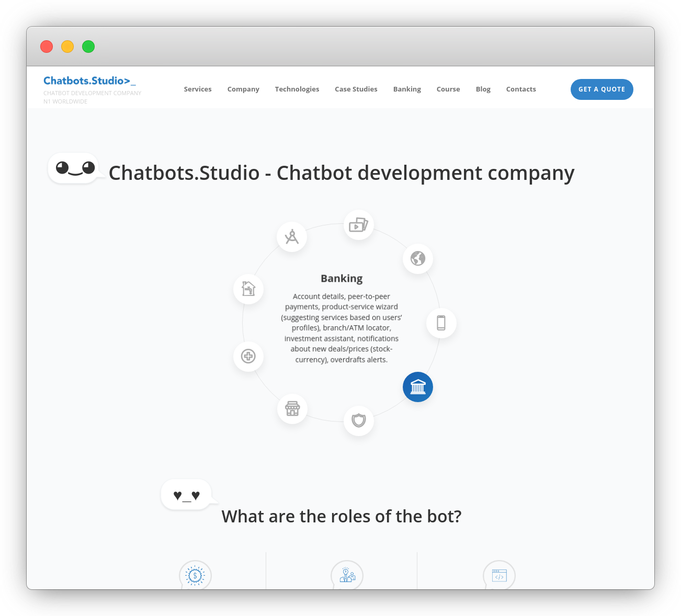Click the highlighted blue bank building icon

coord(418,387)
